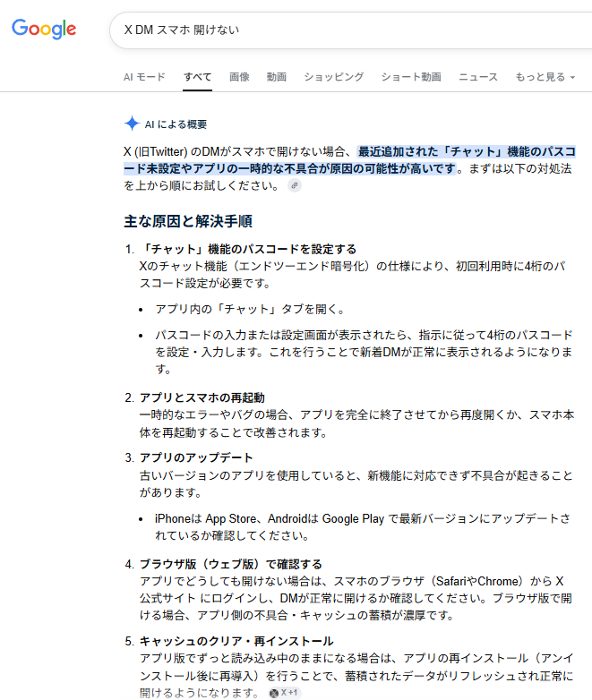Click the X+1 source chip

[285, 693]
